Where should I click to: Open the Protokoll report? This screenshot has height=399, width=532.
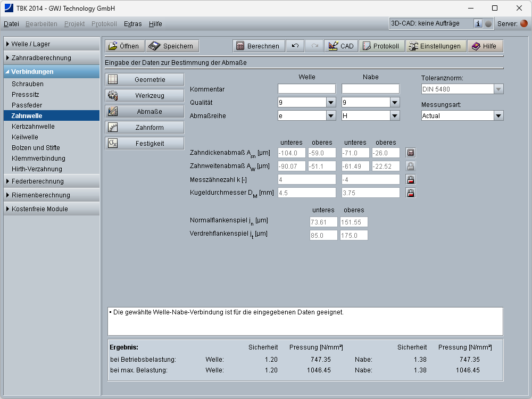pos(380,46)
